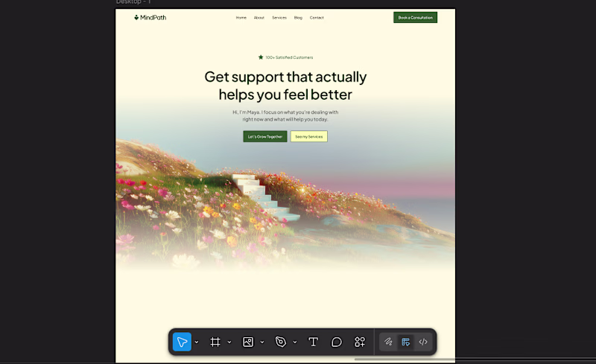Click the Book a Consultation button

pyautogui.click(x=415, y=17)
